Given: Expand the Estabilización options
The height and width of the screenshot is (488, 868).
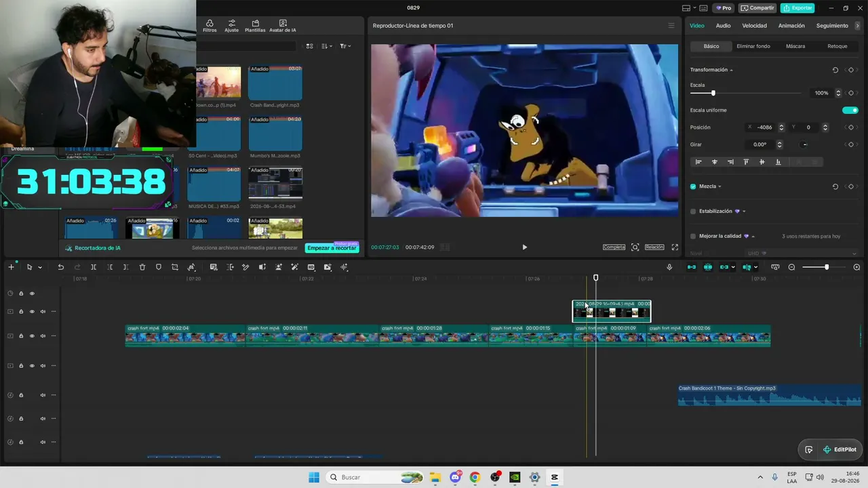Looking at the screenshot, I should point(744,211).
